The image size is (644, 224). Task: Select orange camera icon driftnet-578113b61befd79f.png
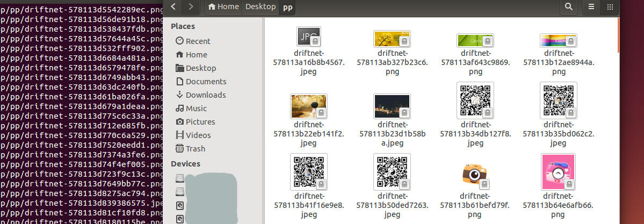475,176
